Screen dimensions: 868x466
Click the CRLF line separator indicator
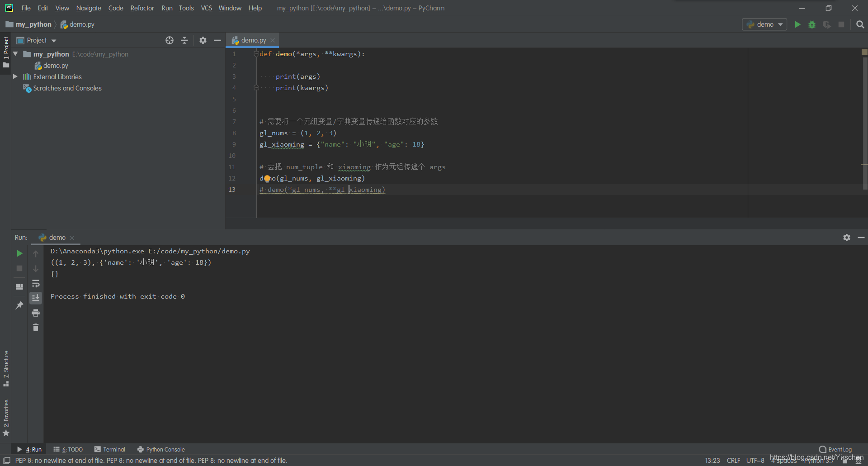tap(733, 461)
